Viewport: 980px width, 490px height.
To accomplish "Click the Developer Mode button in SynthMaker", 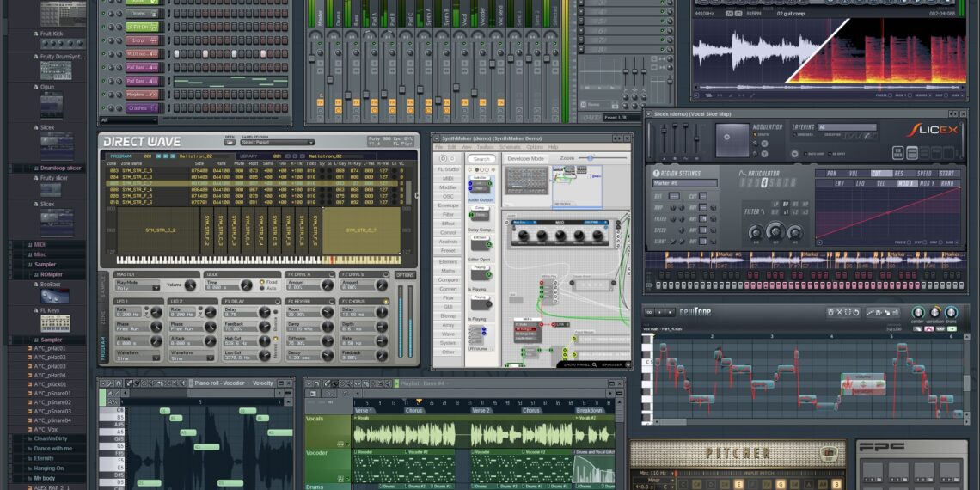I will pos(525,158).
